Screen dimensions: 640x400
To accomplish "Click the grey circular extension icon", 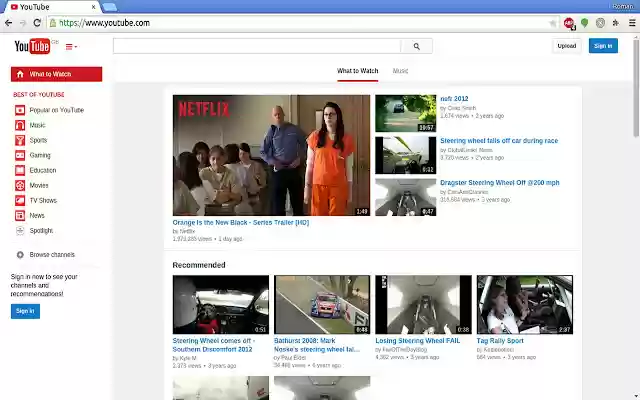I will [x=600, y=23].
